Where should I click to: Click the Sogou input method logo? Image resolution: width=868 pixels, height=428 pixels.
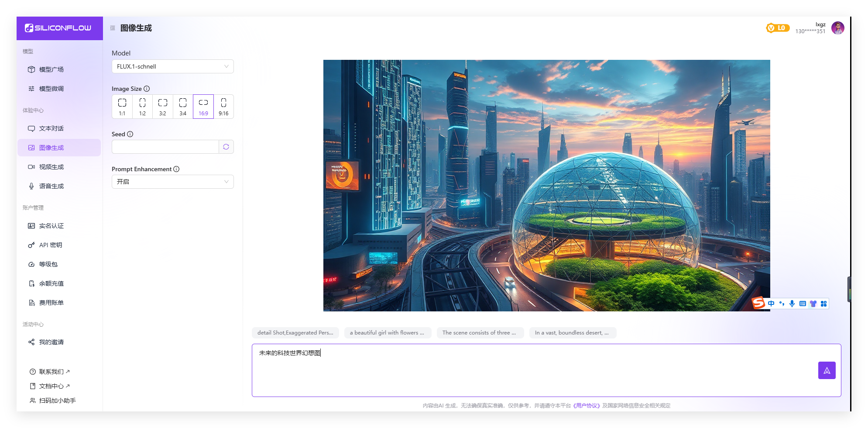click(758, 303)
